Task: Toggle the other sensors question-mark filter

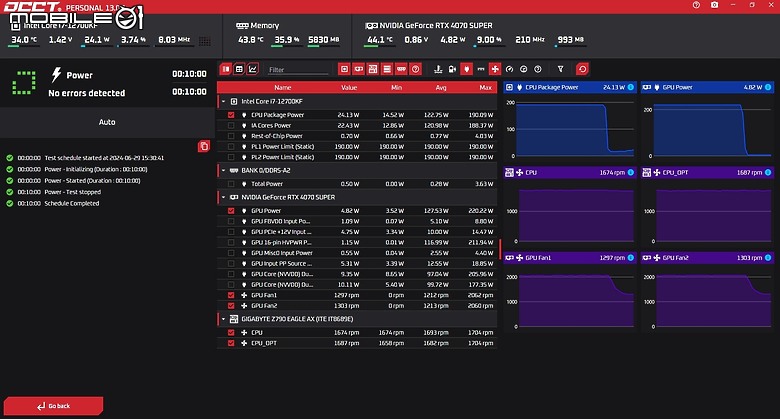Action: tap(538, 69)
